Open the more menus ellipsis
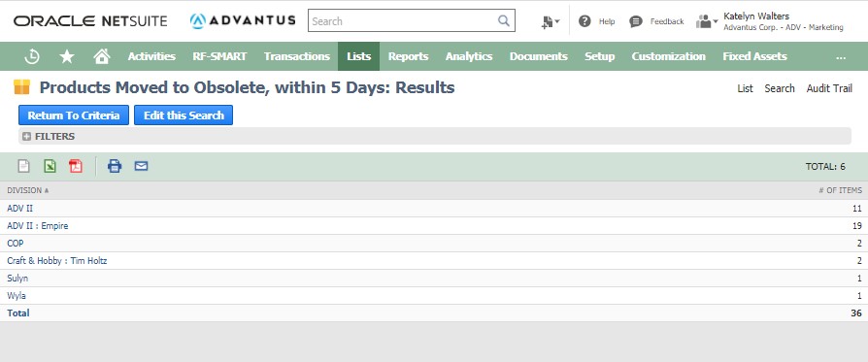Image resolution: width=868 pixels, height=362 pixels. coord(841,56)
